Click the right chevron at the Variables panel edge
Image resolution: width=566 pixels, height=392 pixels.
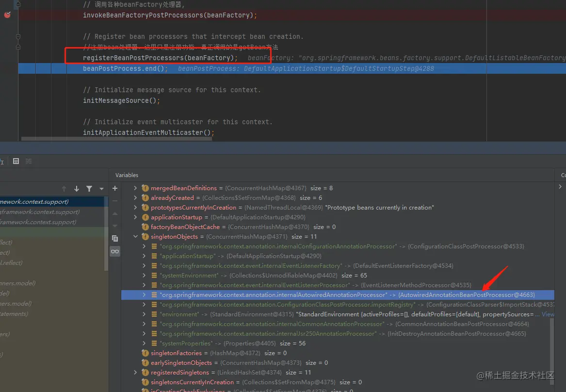point(560,187)
